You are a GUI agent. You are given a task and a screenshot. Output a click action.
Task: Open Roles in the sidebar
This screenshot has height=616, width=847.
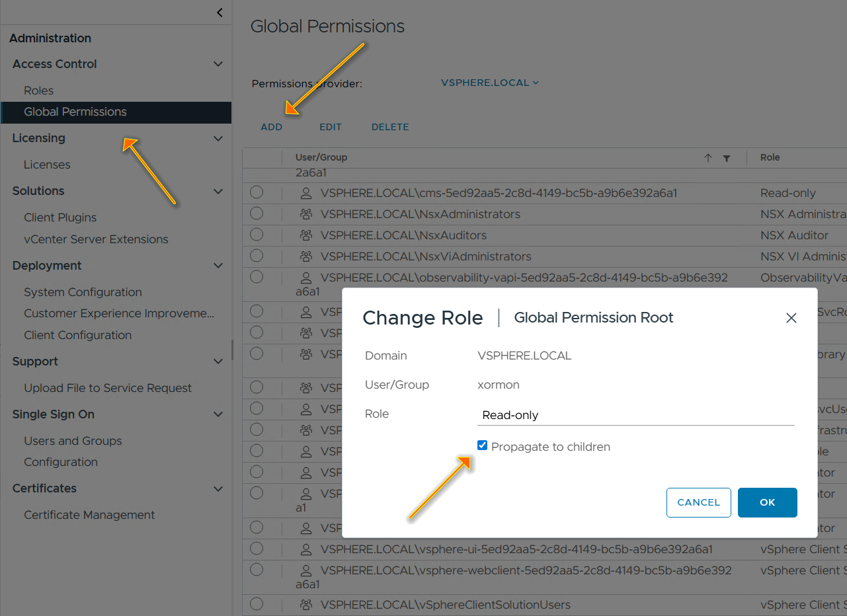(38, 91)
